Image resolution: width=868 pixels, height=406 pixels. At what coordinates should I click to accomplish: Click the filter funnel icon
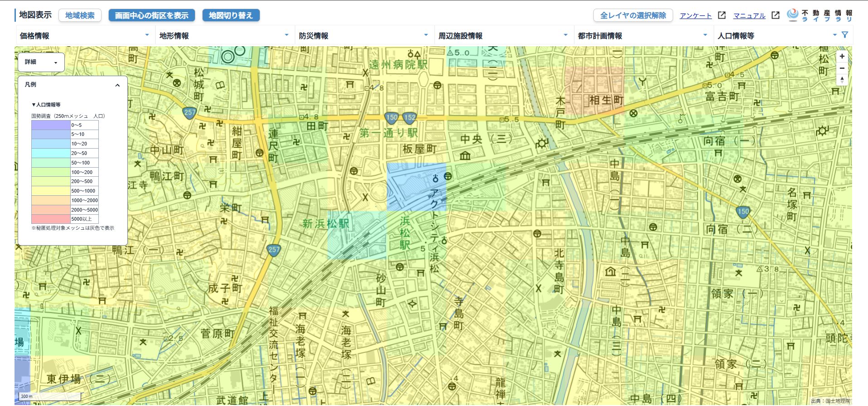point(844,35)
